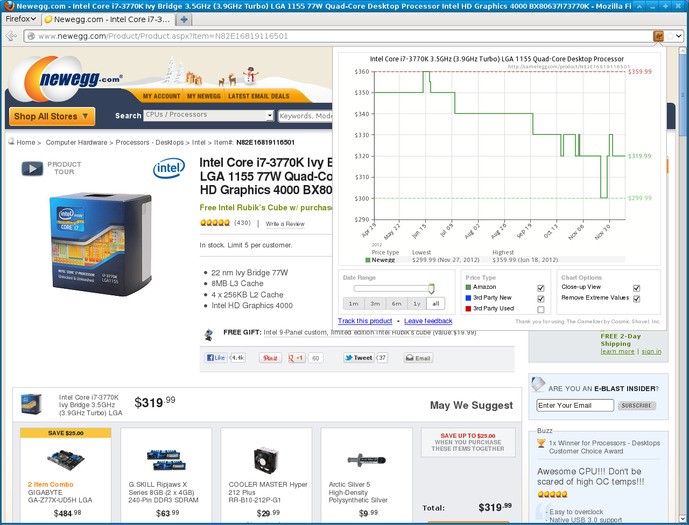
Task: Open the Firefox menu dropdown
Action: [x=21, y=19]
